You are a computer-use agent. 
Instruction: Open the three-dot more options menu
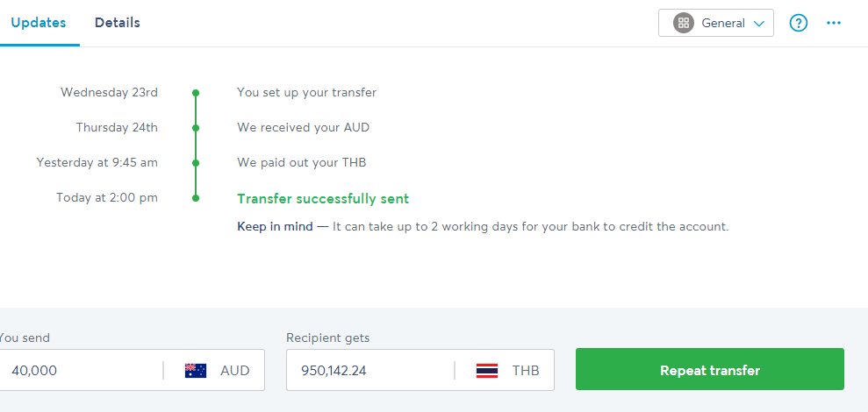coord(834,24)
